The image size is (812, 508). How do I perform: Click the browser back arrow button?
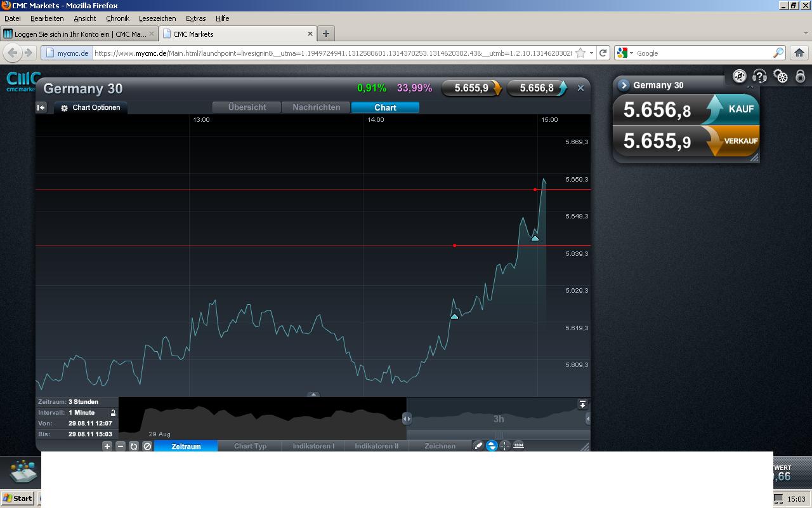[13, 53]
